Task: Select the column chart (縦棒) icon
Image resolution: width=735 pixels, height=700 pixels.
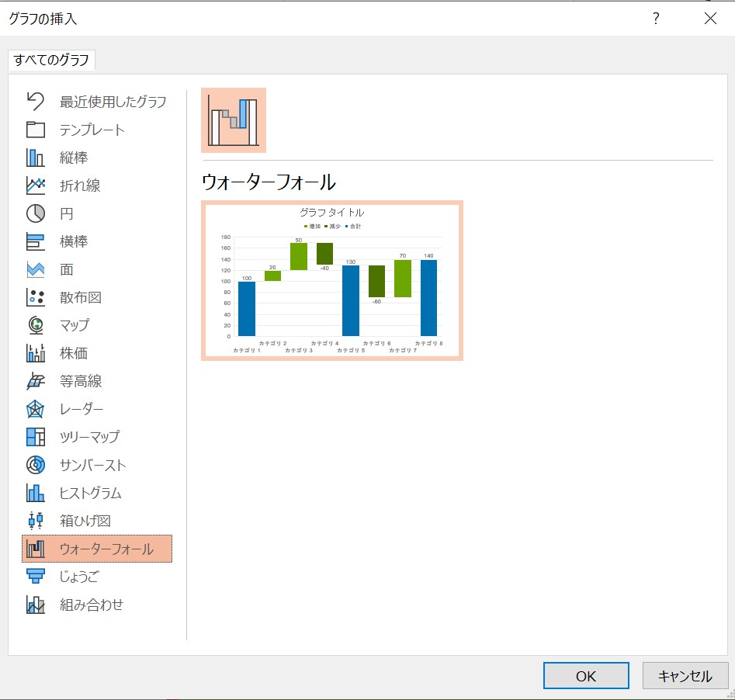Action: coord(36,158)
